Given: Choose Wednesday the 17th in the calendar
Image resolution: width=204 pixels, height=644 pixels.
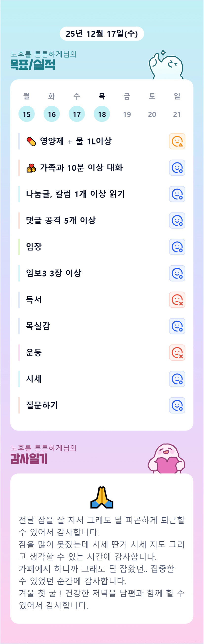Looking at the screenshot, I should [77, 114].
